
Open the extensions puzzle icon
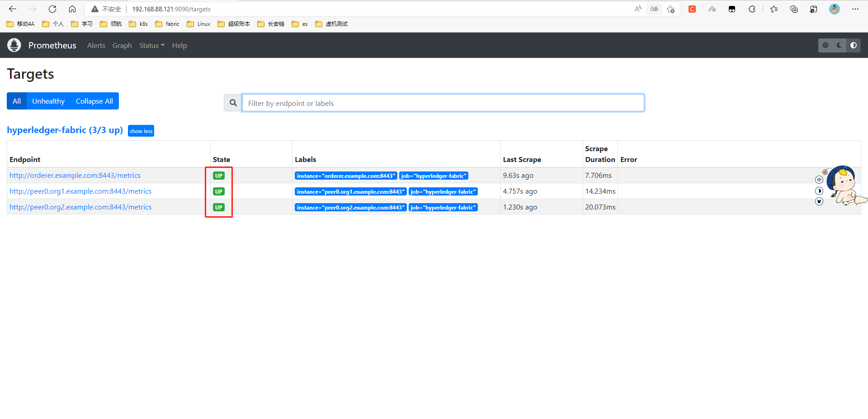[752, 9]
